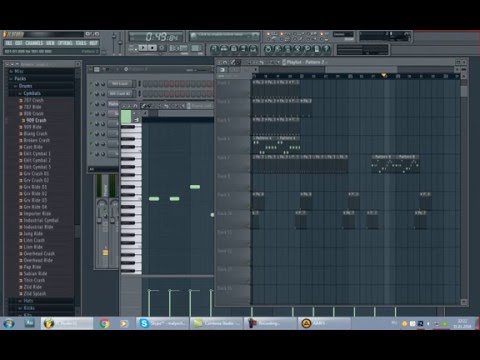Open the channel rack options menu arrow

point(90,69)
